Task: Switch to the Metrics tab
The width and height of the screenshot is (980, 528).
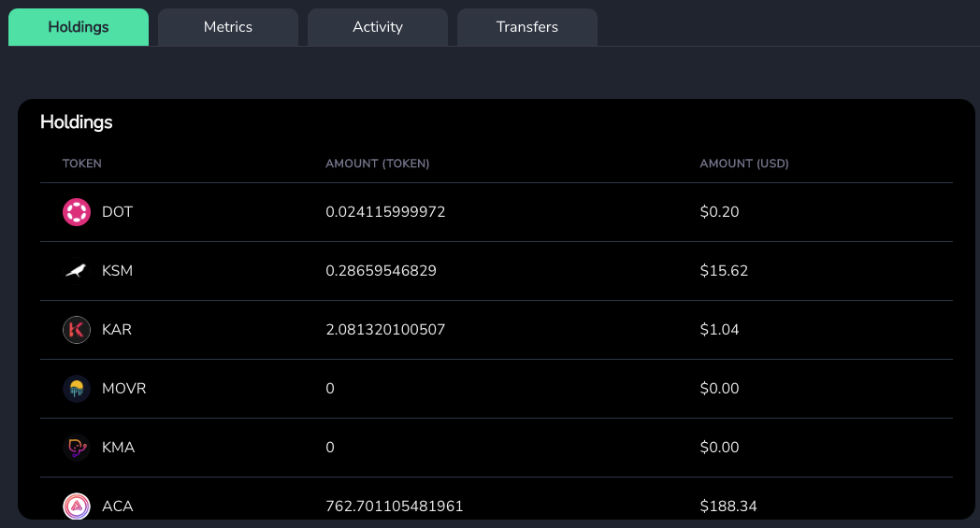Action: click(228, 27)
